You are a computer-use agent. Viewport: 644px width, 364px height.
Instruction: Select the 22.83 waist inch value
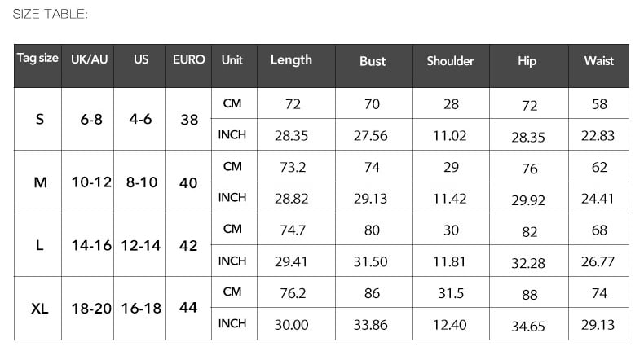pos(598,136)
